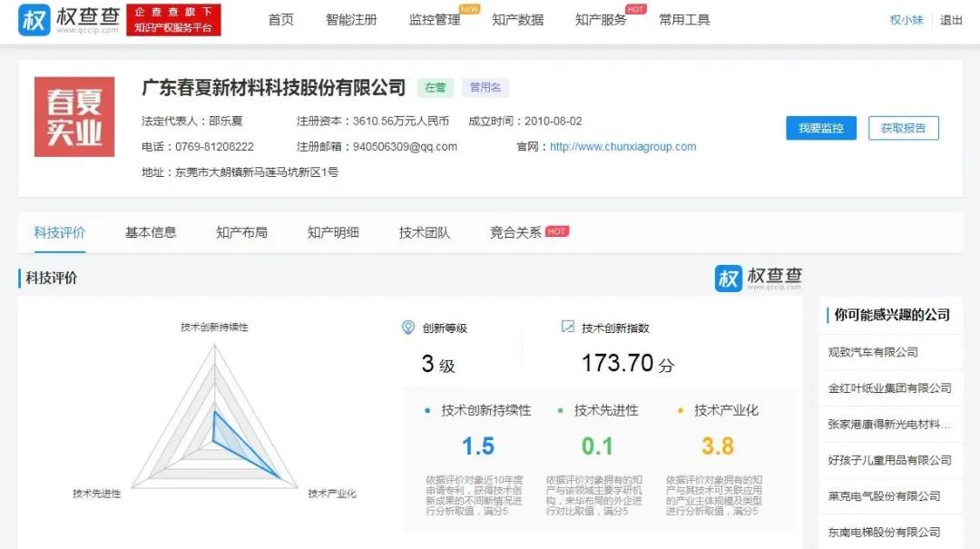Click the NEW badge on 监控管理
The height and width of the screenshot is (549, 980).
pyautogui.click(x=470, y=8)
